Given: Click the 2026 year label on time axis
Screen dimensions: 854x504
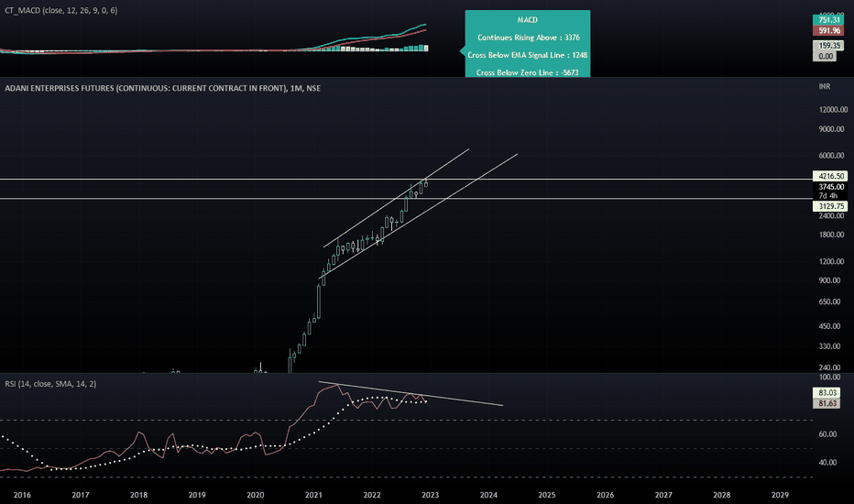Looking at the screenshot, I should (x=605, y=495).
